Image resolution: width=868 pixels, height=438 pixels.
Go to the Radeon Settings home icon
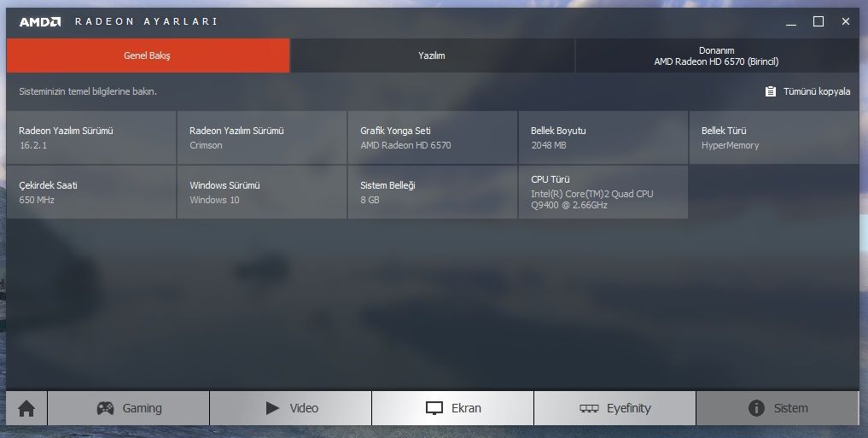26,408
